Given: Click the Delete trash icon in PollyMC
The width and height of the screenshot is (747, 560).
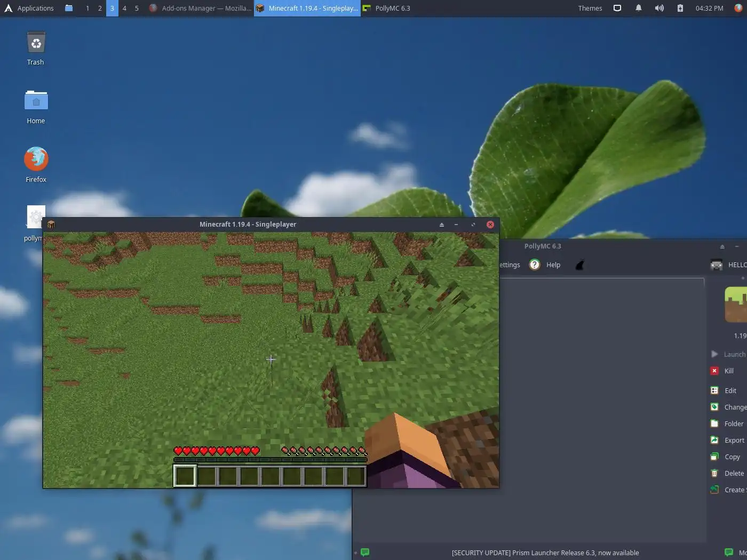Looking at the screenshot, I should point(714,473).
